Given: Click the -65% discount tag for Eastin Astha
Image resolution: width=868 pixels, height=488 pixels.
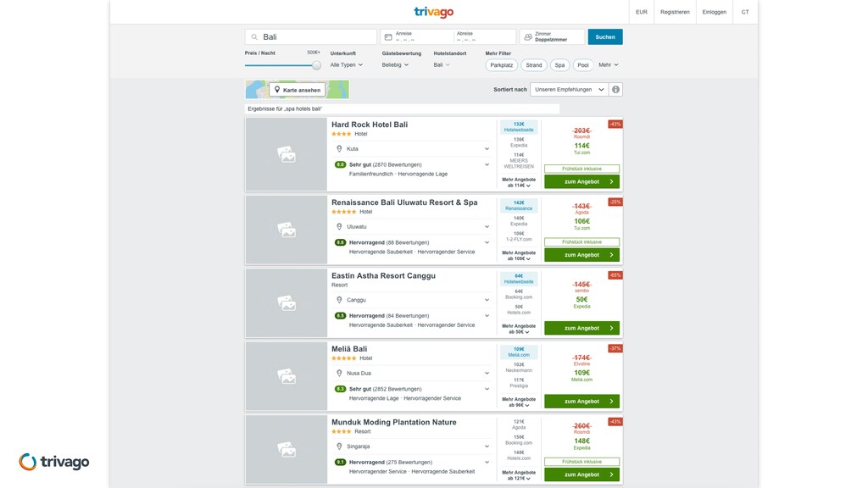Looking at the screenshot, I should (x=615, y=275).
